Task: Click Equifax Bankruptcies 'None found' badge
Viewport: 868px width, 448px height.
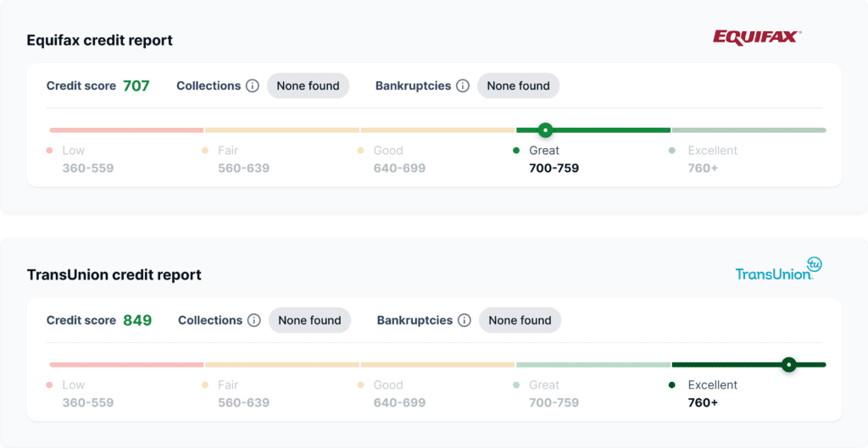Action: (518, 86)
